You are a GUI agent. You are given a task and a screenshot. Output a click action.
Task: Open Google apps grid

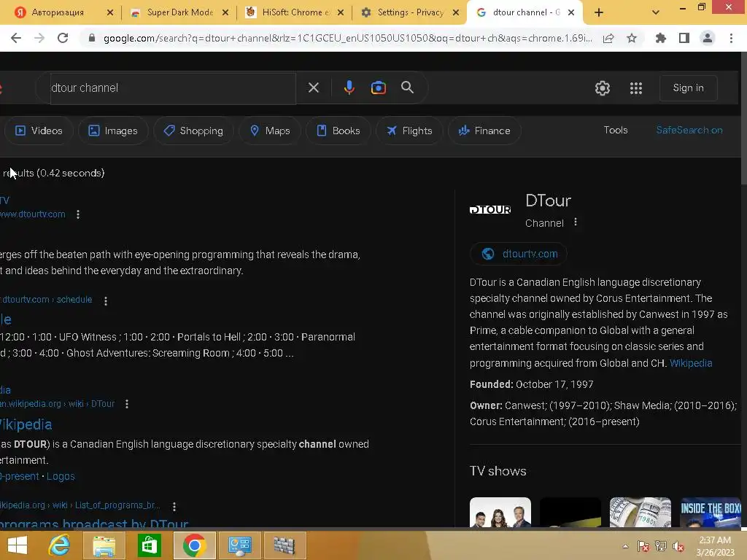pos(636,88)
